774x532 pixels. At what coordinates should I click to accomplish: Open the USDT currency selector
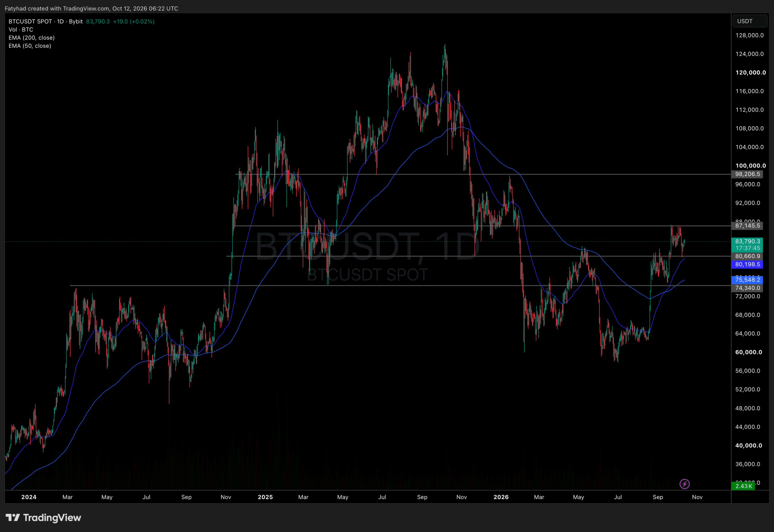tap(750, 21)
